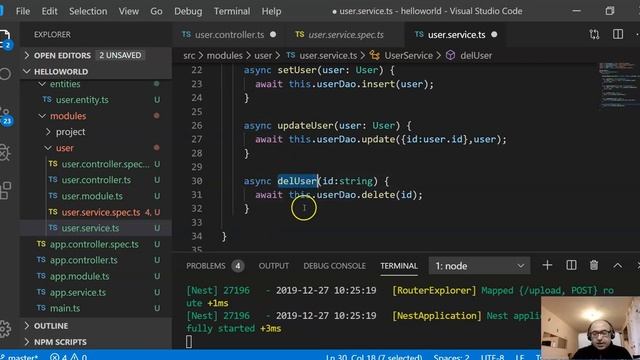Switch to the DEBUG CONSOLE tab
Image resolution: width=640 pixels, height=360 pixels.
(334, 266)
